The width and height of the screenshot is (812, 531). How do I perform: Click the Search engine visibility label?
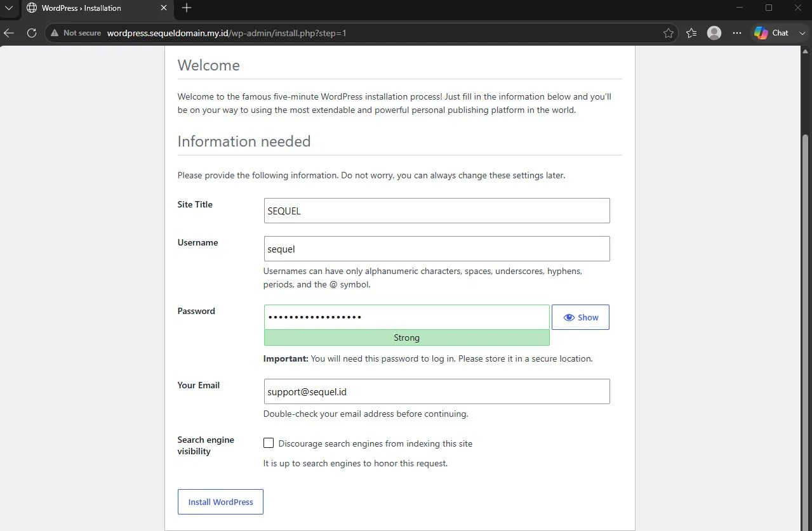pyautogui.click(x=206, y=445)
